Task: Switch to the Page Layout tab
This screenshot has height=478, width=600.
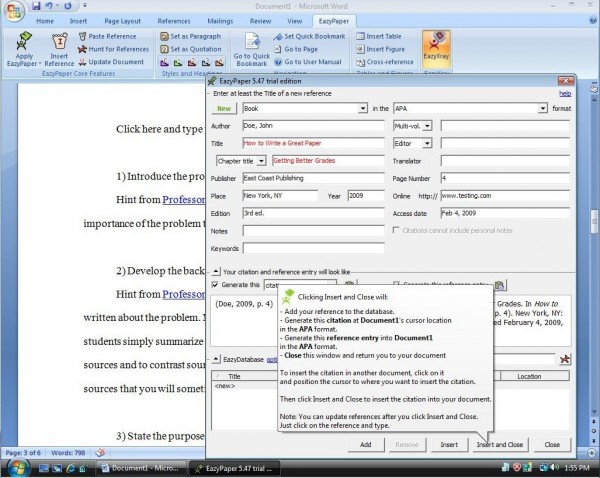Action: [122, 21]
